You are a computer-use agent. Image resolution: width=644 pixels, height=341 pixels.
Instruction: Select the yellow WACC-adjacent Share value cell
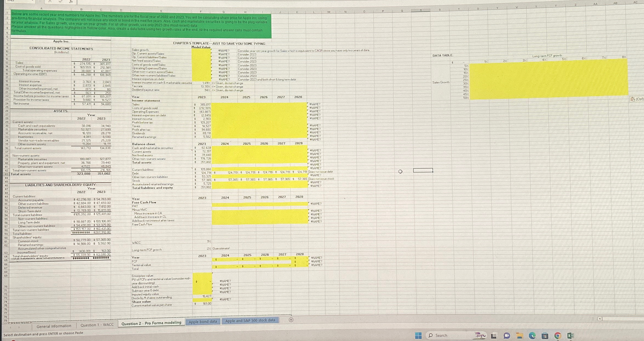pos(202,300)
